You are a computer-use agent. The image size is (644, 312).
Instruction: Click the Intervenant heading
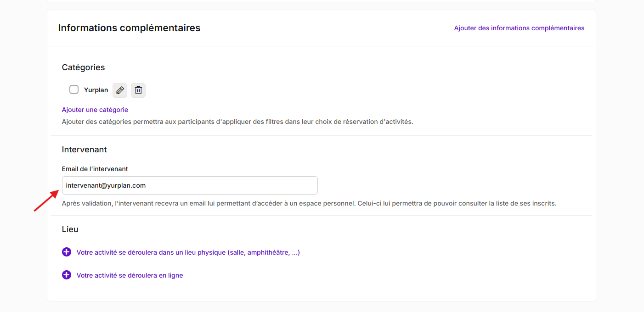coord(85,150)
